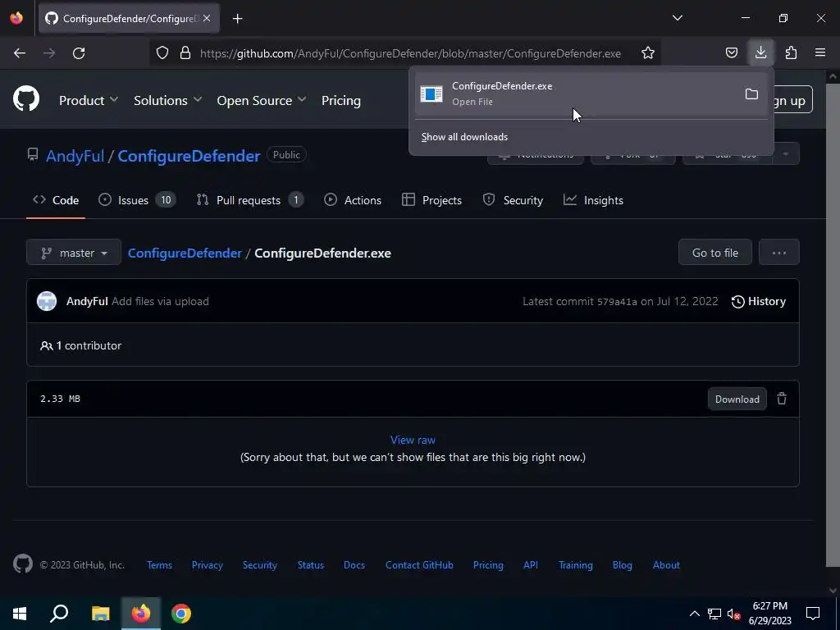Click the View raw link
840x630 pixels.
(x=413, y=440)
